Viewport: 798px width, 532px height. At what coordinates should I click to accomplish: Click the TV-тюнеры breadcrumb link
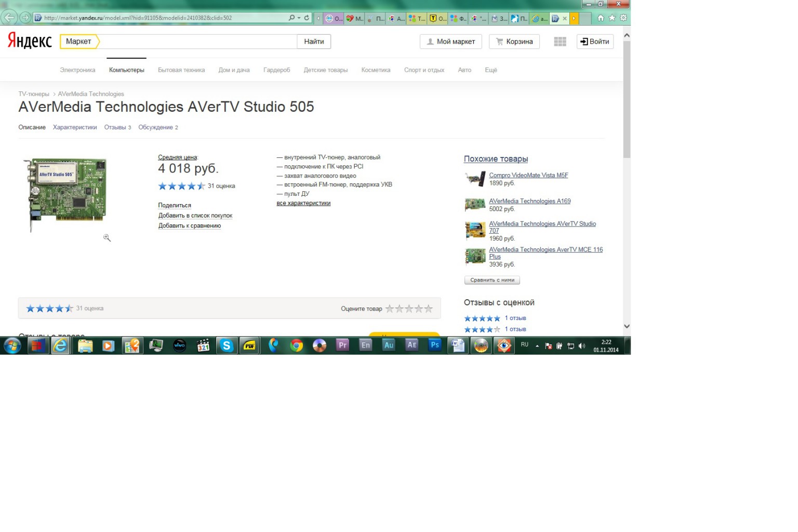[x=34, y=94]
